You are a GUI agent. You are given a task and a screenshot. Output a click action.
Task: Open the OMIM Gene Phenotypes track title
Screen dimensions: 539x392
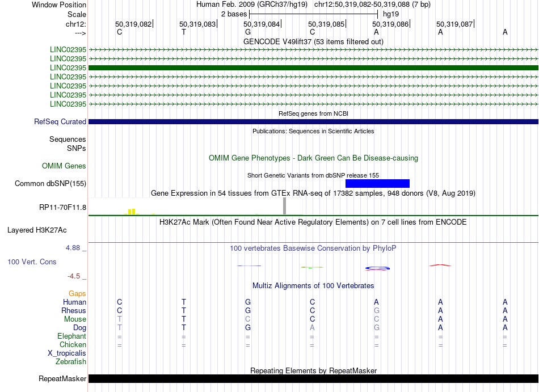pos(313,158)
